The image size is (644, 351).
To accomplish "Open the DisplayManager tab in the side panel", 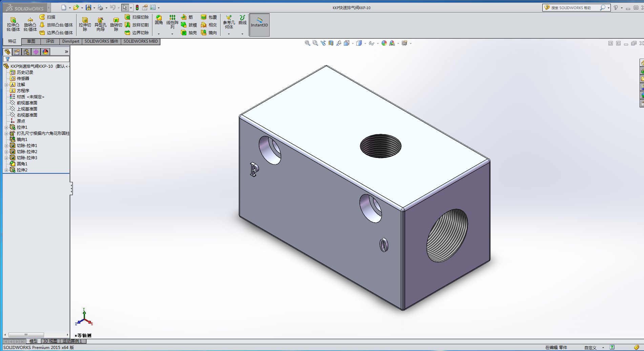I will click(x=45, y=51).
